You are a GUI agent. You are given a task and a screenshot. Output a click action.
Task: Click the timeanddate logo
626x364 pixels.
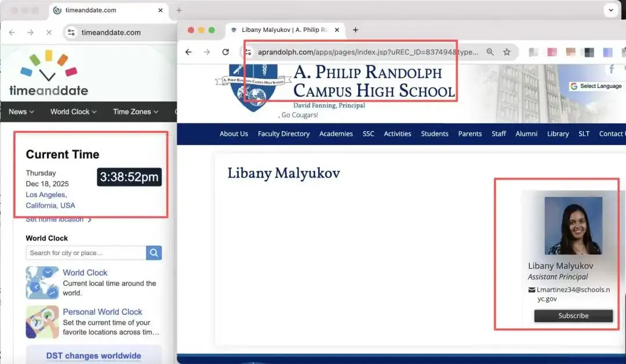(49, 74)
